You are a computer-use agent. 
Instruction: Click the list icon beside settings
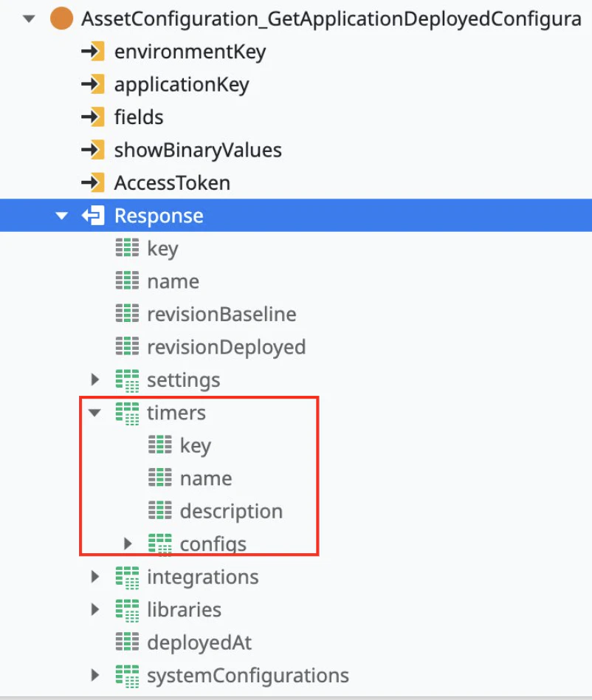(127, 380)
